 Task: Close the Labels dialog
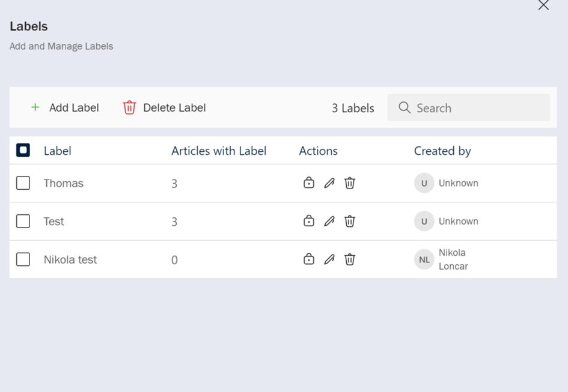tap(543, 5)
